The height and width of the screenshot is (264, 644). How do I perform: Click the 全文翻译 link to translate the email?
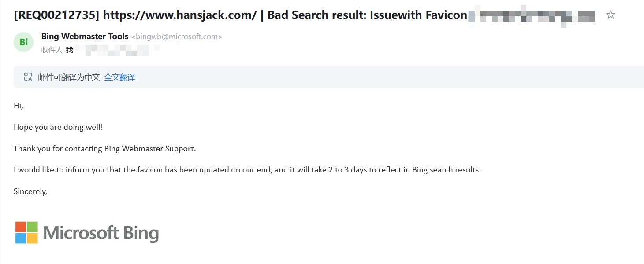click(119, 77)
